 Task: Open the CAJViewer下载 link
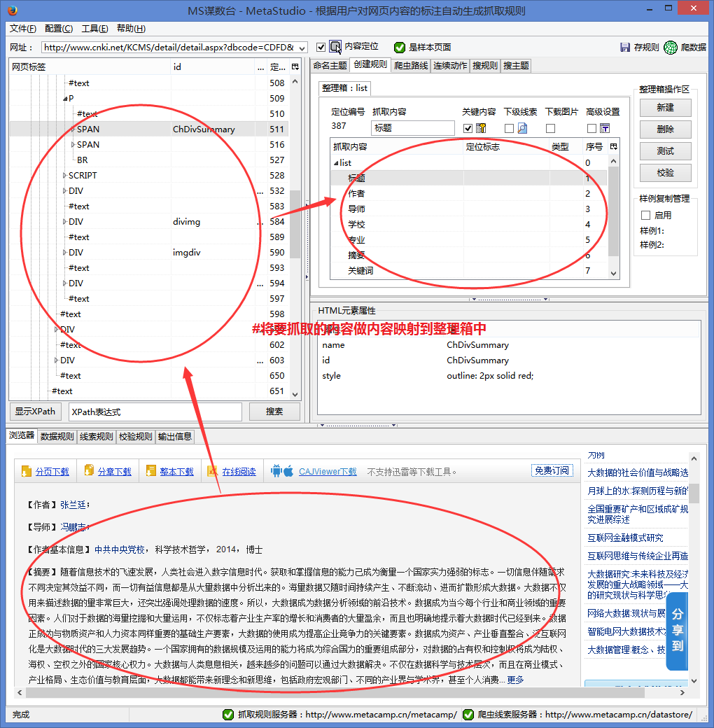pos(328,472)
